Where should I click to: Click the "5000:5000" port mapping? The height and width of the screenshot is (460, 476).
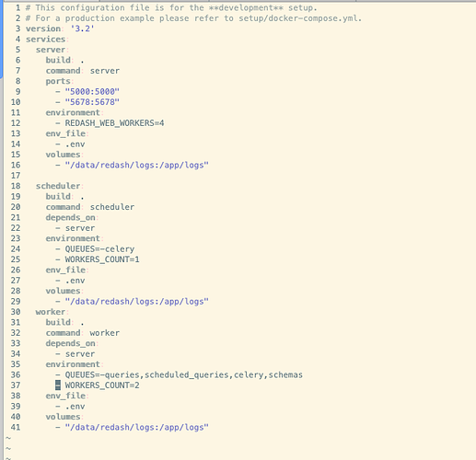tap(92, 92)
